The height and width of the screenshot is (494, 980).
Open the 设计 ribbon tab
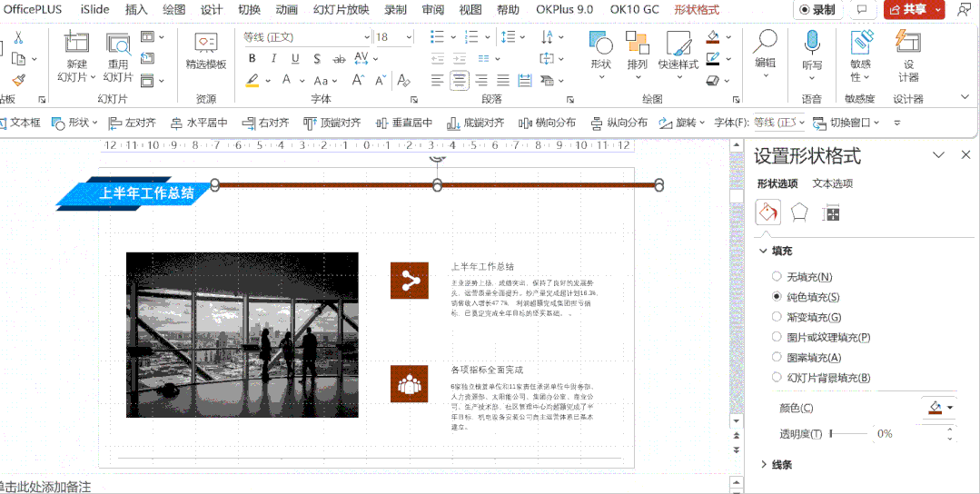click(x=212, y=9)
